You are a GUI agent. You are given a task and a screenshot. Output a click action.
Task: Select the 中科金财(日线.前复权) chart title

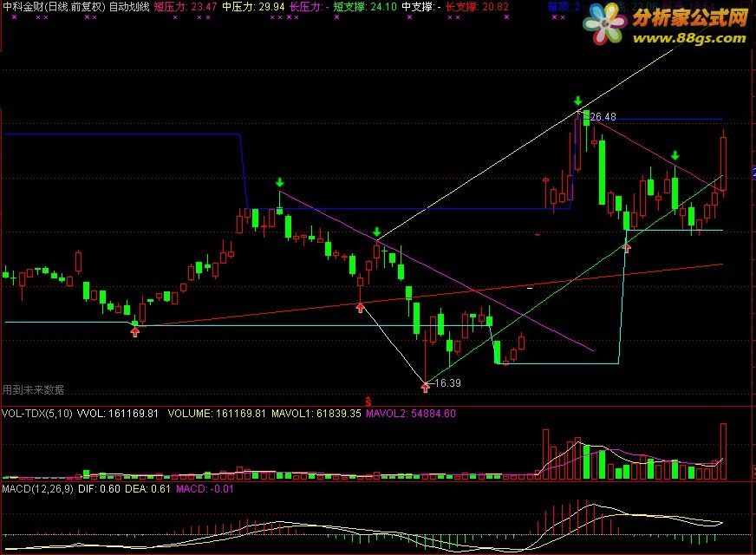click(x=54, y=7)
